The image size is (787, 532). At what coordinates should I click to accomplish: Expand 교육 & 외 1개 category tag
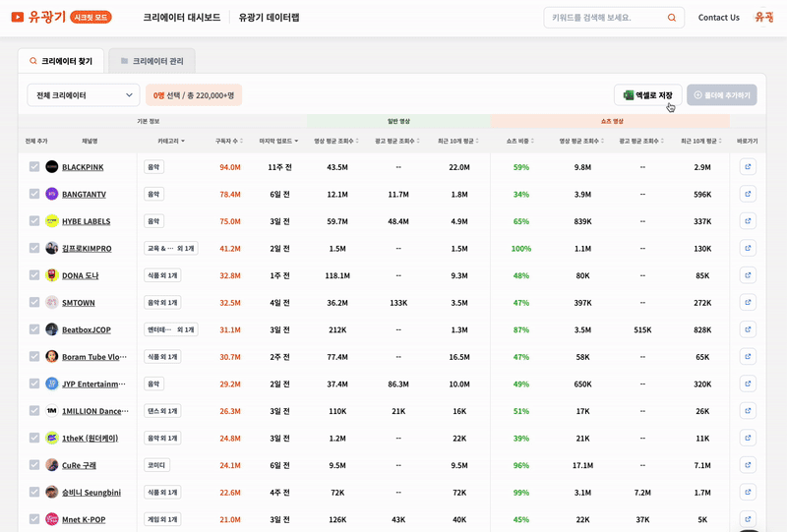click(171, 249)
